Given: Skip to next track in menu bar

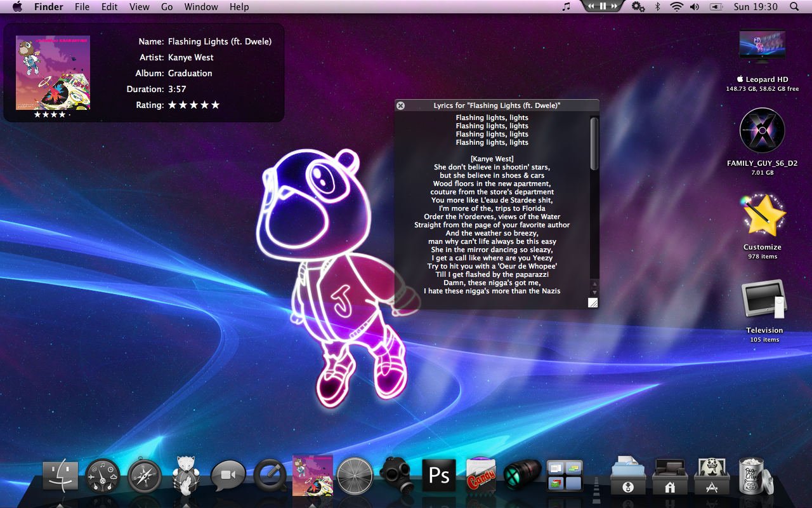Looking at the screenshot, I should pyautogui.click(x=615, y=6).
